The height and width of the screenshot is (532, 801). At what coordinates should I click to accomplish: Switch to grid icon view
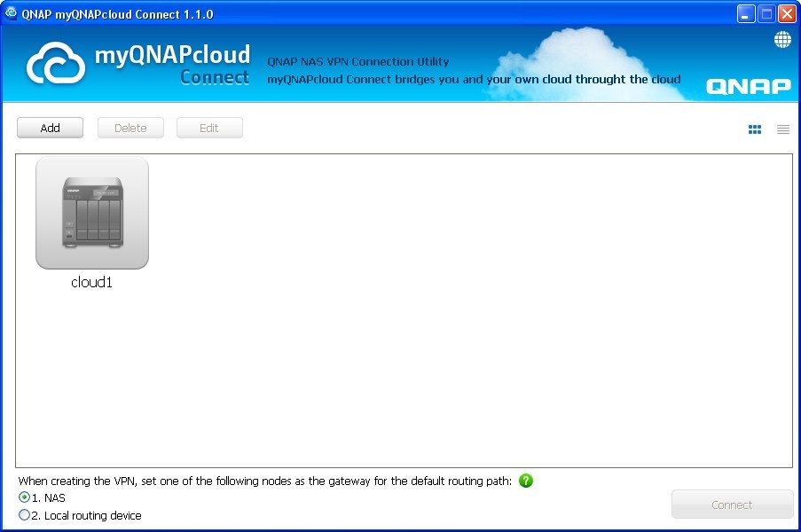[x=755, y=129]
